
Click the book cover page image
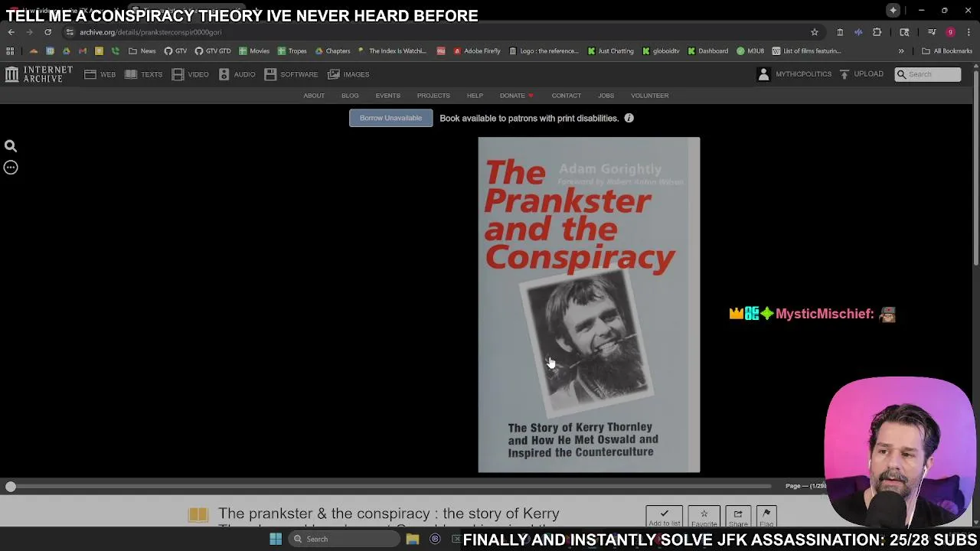click(589, 305)
